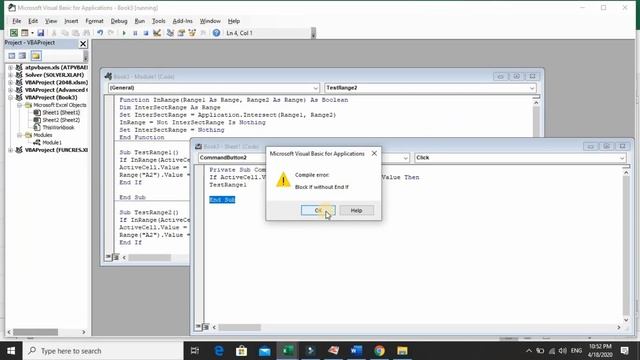
Task: Open the Tools menu
Action: [159, 21]
